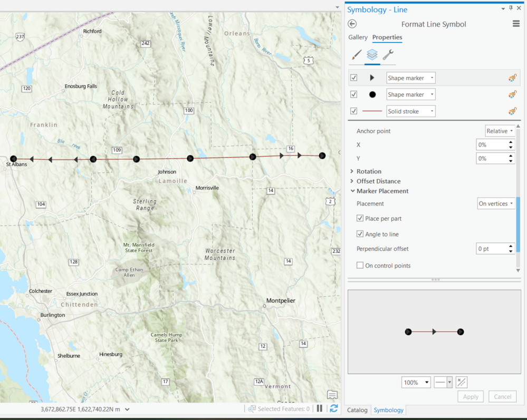The image size is (527, 420).
Task: Select the black circle marker layer preview
Action: coord(372,95)
